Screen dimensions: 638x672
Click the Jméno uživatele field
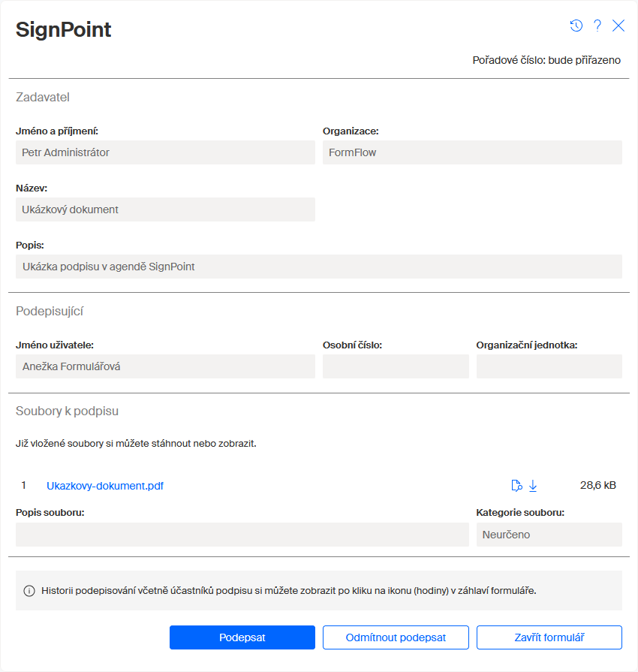tap(165, 366)
